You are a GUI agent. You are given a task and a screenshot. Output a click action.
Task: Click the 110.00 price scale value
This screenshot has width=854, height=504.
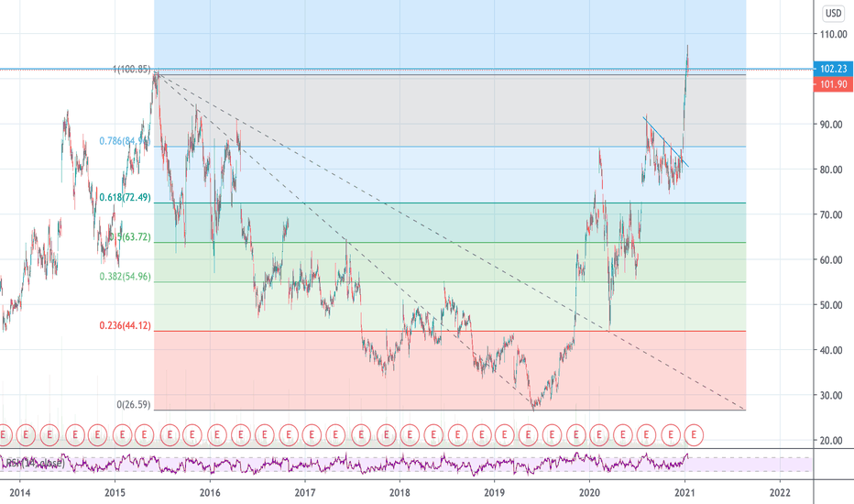(x=833, y=34)
